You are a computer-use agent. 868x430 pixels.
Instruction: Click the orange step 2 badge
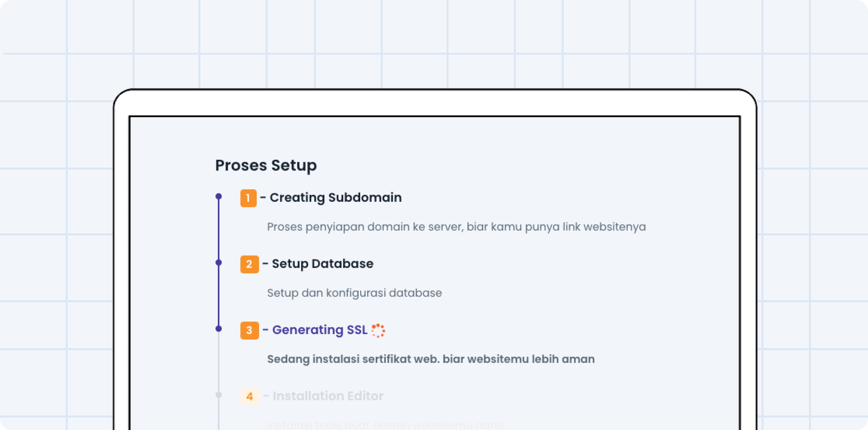coord(249,264)
